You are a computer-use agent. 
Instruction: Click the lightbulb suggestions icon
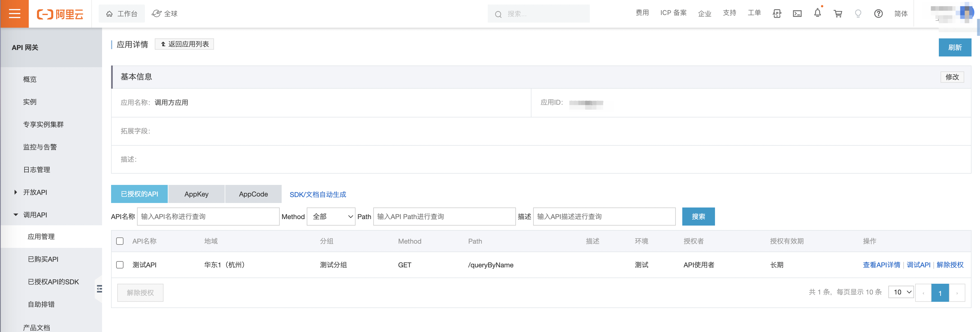858,14
